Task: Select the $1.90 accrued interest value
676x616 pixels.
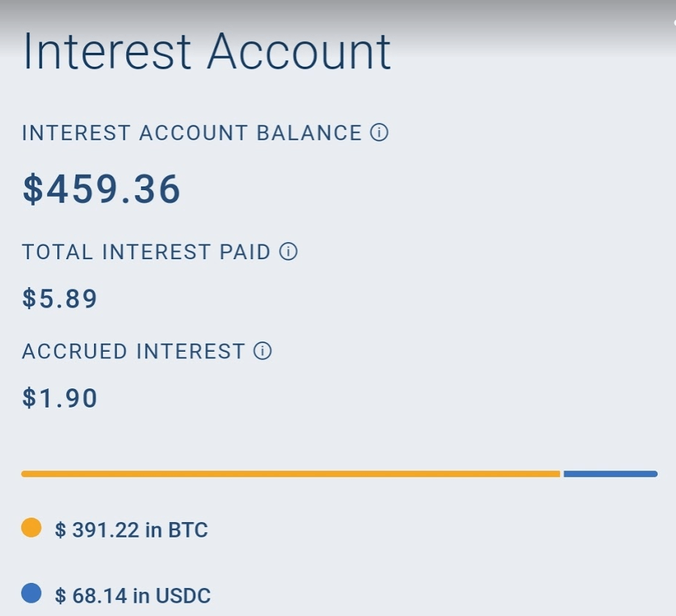Action: coord(59,398)
